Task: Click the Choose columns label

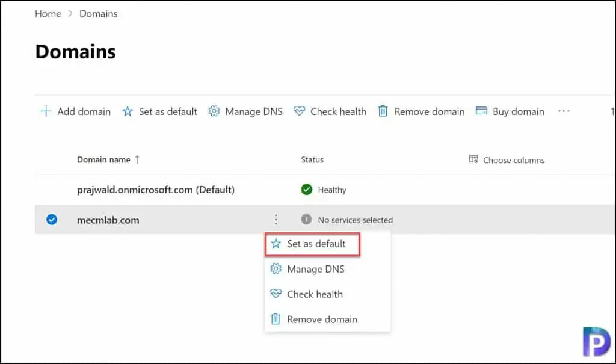Action: tap(514, 161)
